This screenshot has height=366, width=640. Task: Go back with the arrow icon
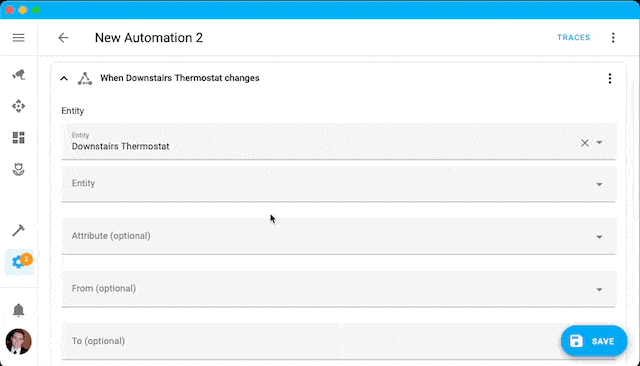63,38
